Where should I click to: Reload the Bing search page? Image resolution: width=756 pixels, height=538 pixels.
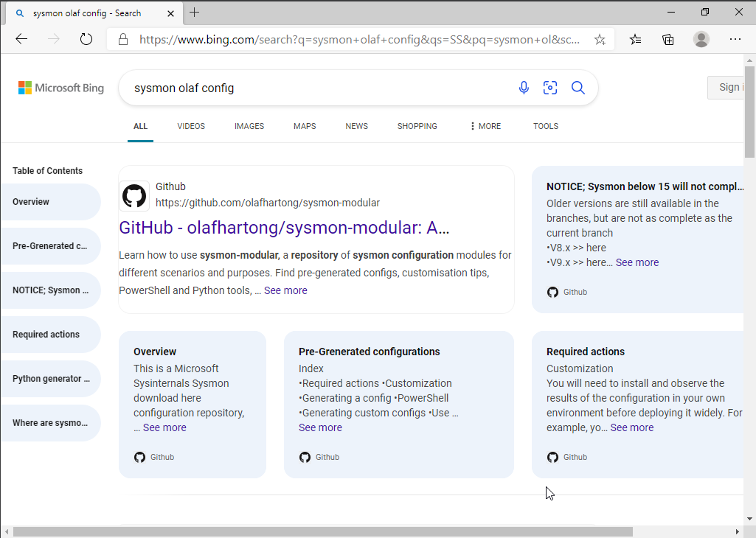(86, 39)
